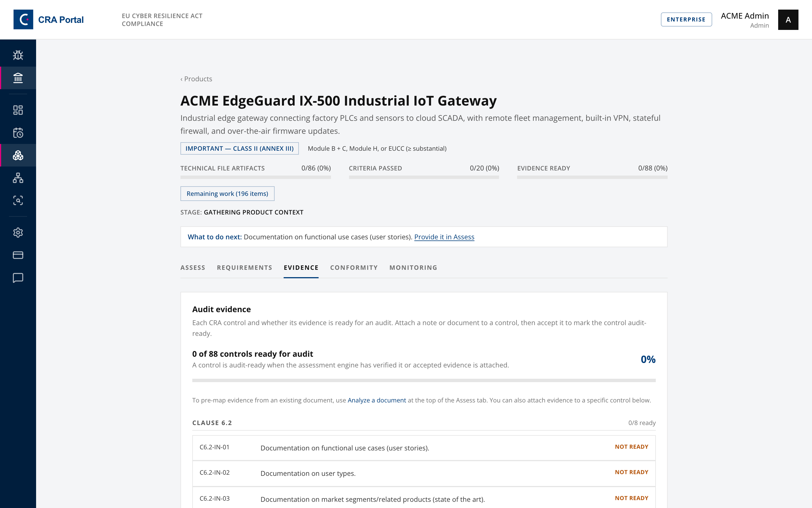Click the CLAUSE 6.2 section heading

point(212,423)
